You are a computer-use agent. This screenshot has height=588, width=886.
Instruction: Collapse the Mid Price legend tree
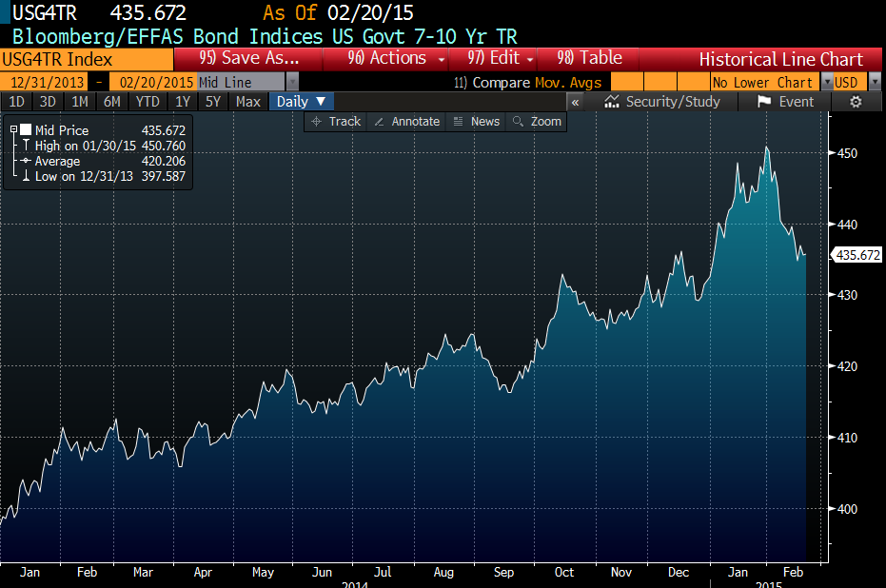tap(13, 130)
